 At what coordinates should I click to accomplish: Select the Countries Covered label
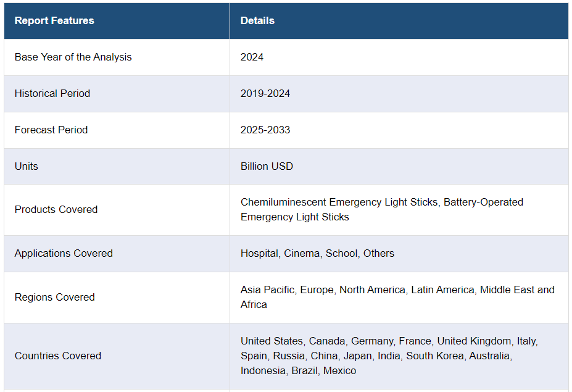tap(58, 356)
